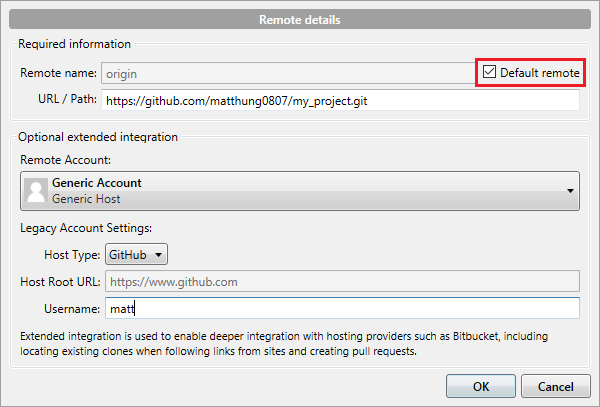
Task: Focus the Username input field
Action: [340, 309]
